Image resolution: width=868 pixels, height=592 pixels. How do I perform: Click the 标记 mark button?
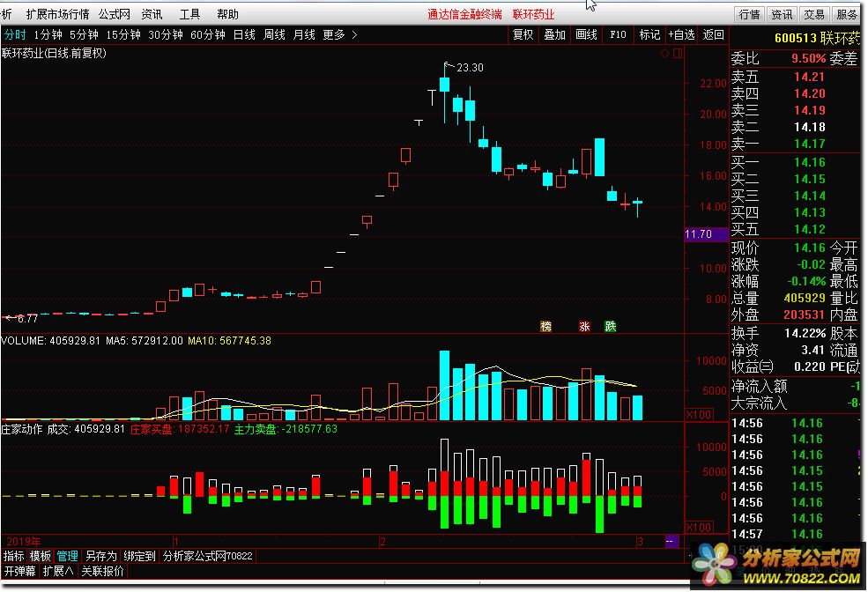coord(649,35)
